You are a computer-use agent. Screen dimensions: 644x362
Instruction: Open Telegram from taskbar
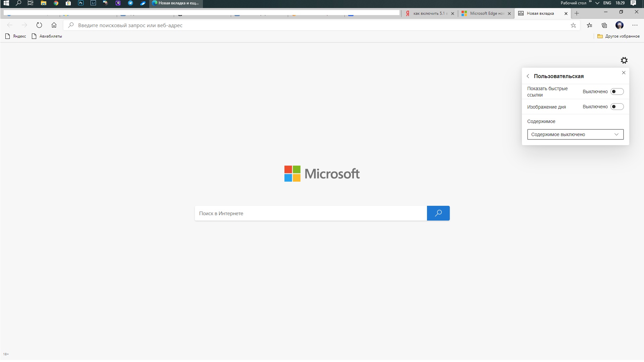(x=130, y=3)
